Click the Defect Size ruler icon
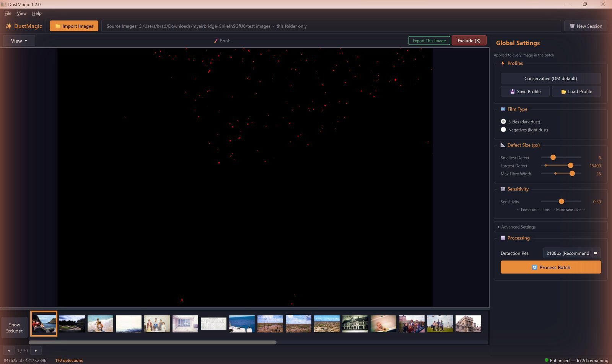The image size is (612, 364). pos(503,145)
